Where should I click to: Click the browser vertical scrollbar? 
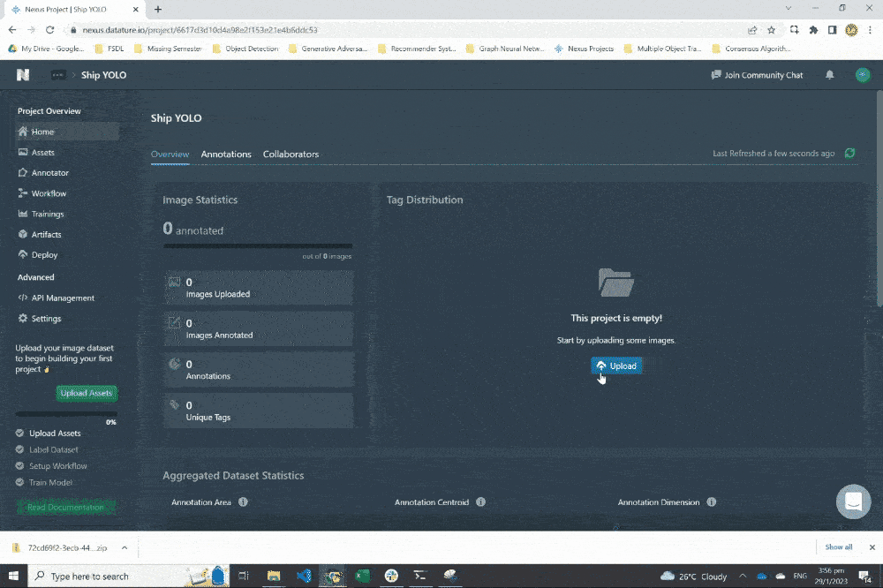(879, 199)
